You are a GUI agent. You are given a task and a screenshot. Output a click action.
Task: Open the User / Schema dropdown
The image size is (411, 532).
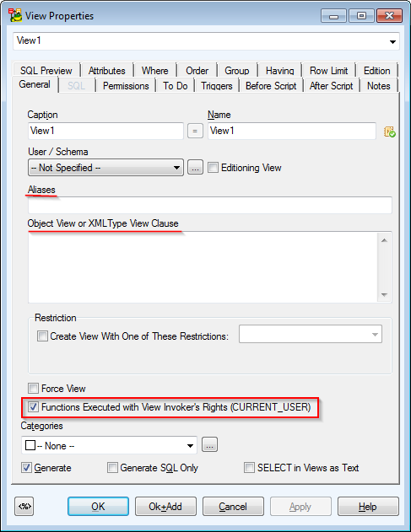point(176,168)
